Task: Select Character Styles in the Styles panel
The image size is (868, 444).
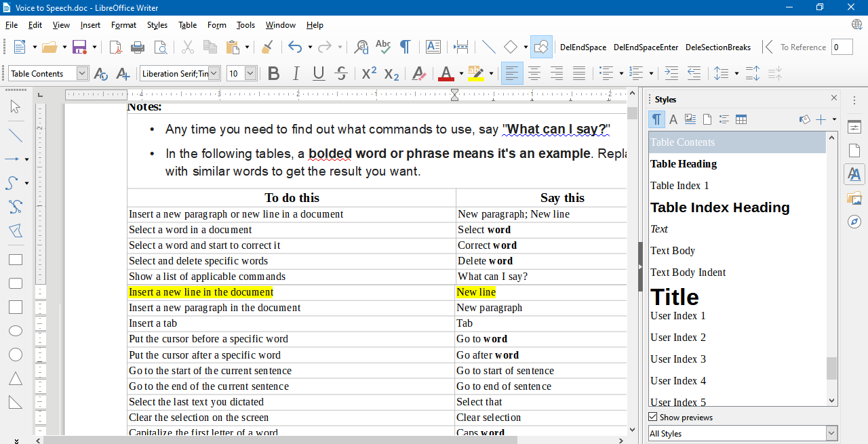Action: click(x=673, y=119)
